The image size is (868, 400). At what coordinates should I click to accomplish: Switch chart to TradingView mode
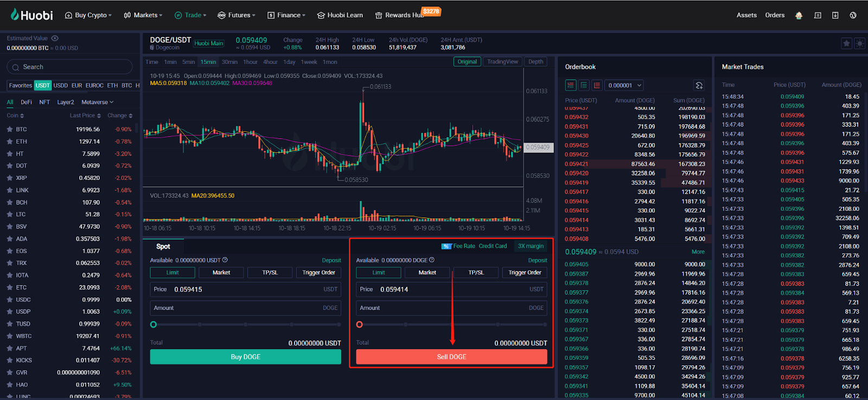[502, 62]
